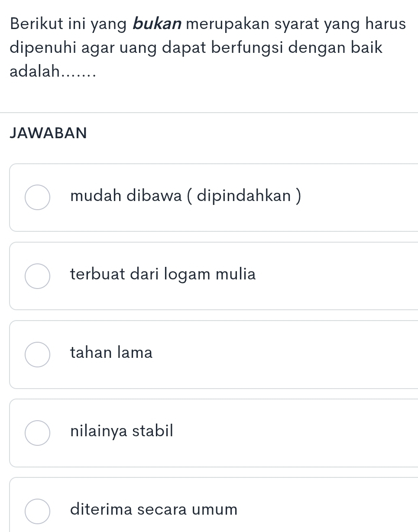The height and width of the screenshot is (532, 418).
Task: Click the 'tahan lama' answer label
Action: [112, 353]
